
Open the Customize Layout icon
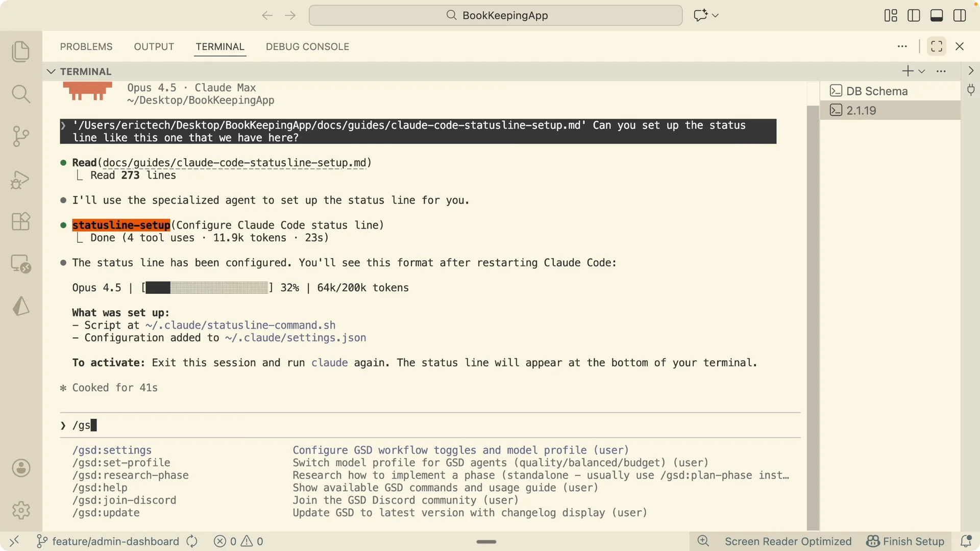(891, 15)
